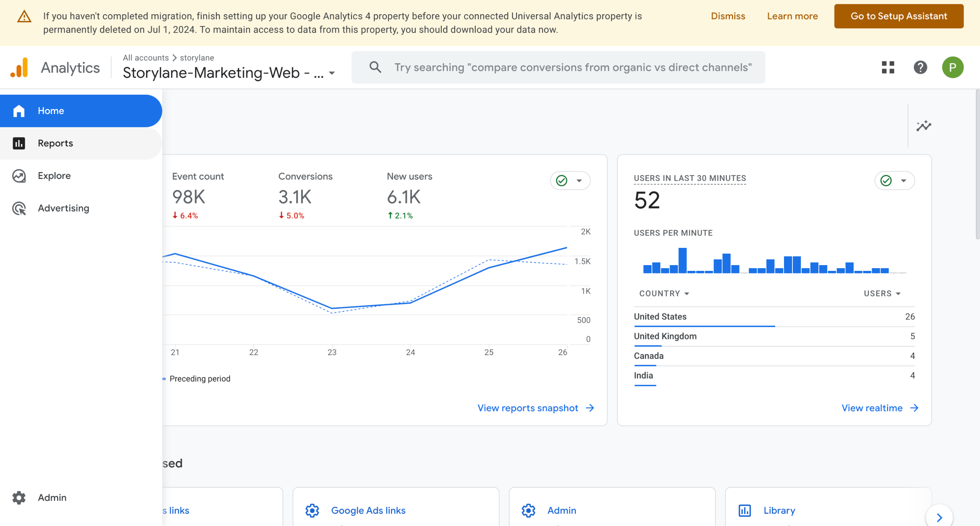Image resolution: width=980 pixels, height=526 pixels.
Task: Click the page vertical scrollbar
Action: tap(977, 165)
